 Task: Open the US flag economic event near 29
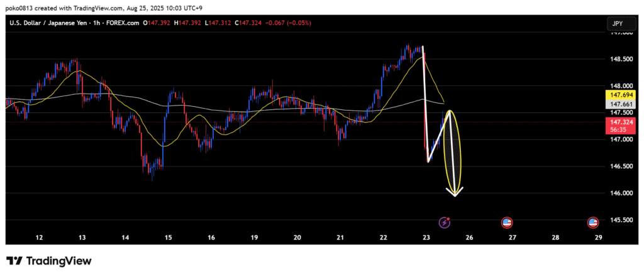tap(592, 222)
